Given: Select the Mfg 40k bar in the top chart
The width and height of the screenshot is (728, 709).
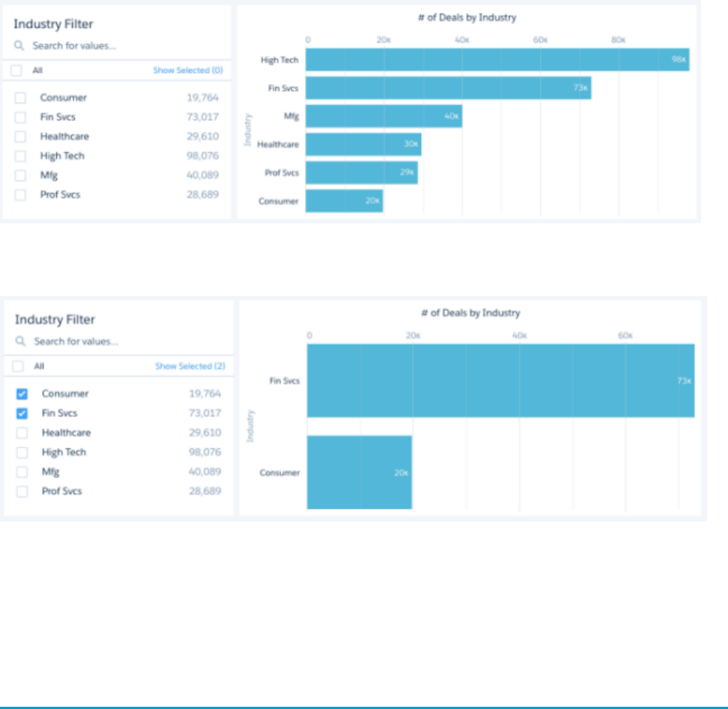Looking at the screenshot, I should [384, 116].
